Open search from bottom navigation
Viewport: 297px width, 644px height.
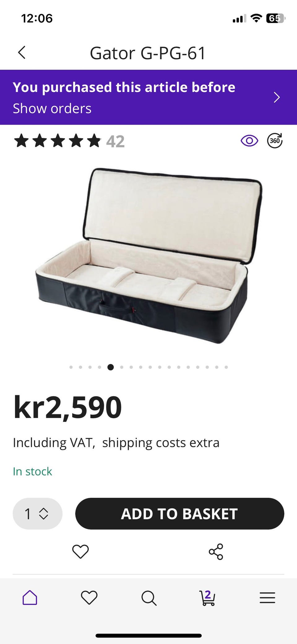tap(149, 598)
